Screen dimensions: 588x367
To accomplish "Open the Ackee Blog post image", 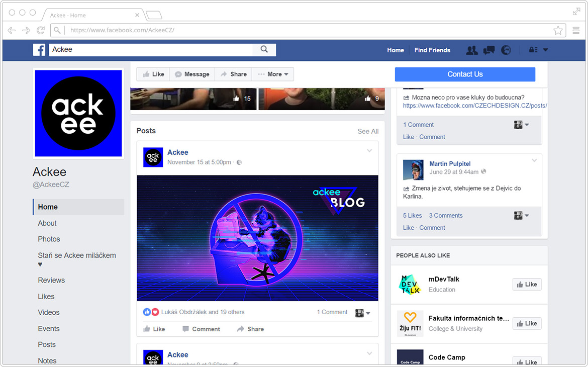I will point(258,238).
